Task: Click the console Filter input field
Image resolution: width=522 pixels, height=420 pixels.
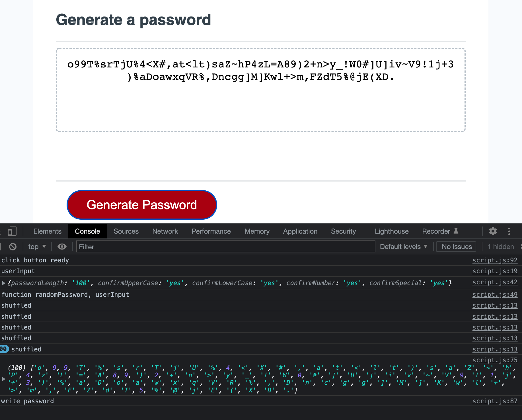Action: click(x=225, y=246)
